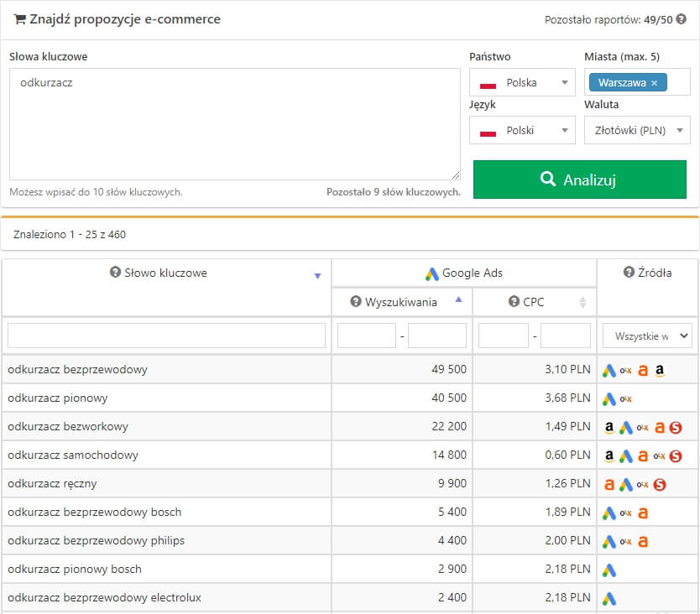The height and width of the screenshot is (614, 700).
Task: Click the Google Ads icon for odkurzacz pionowy bosch
Action: [609, 570]
